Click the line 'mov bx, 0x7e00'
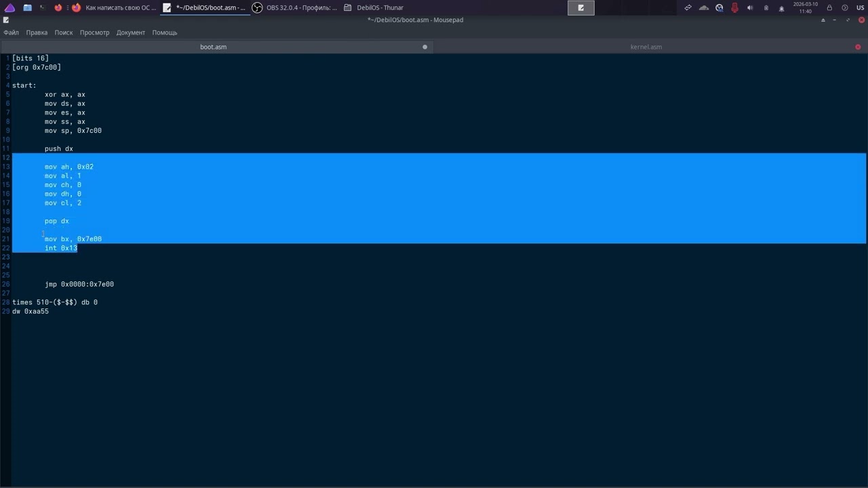 tap(73, 239)
